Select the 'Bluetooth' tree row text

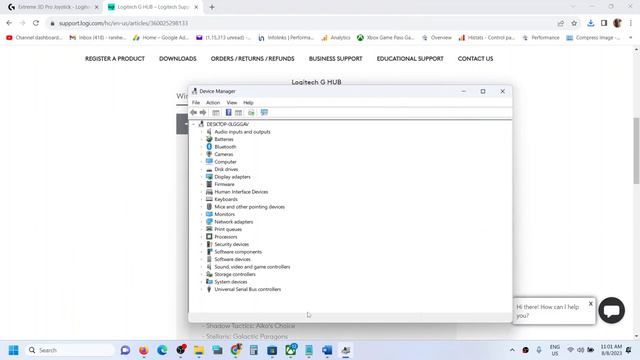[x=225, y=147]
